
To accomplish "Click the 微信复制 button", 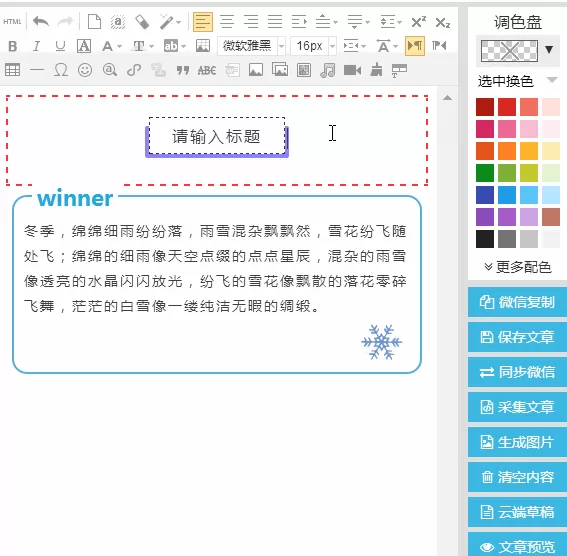I will [x=517, y=302].
